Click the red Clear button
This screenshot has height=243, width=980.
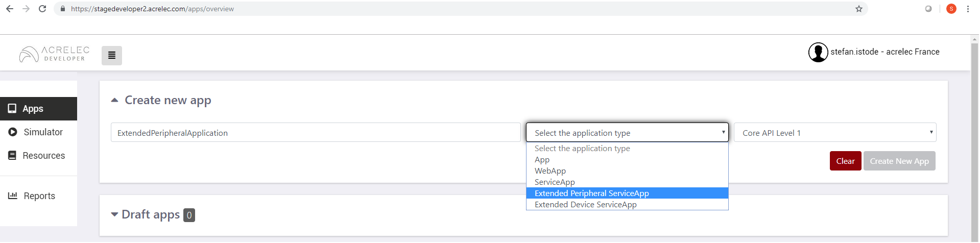pyautogui.click(x=845, y=161)
